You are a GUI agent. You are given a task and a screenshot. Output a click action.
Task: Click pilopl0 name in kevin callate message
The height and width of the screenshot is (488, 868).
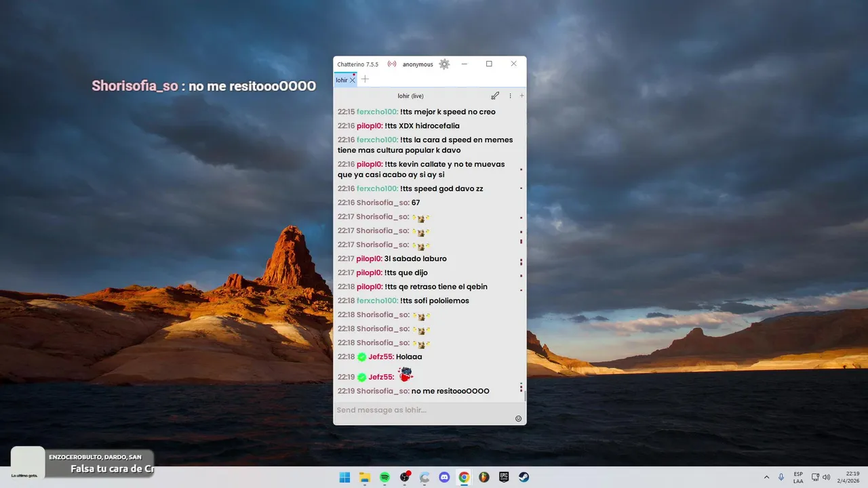(x=370, y=164)
